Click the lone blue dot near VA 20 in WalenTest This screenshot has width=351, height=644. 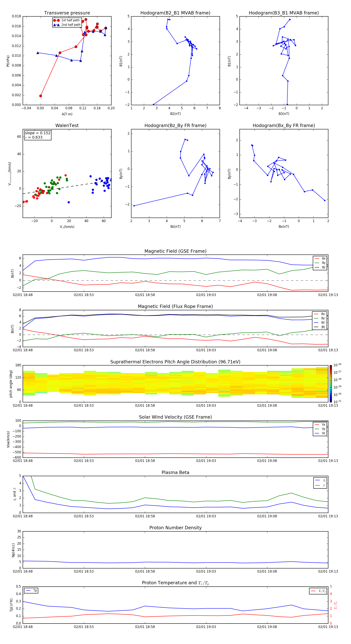[x=69, y=202]
